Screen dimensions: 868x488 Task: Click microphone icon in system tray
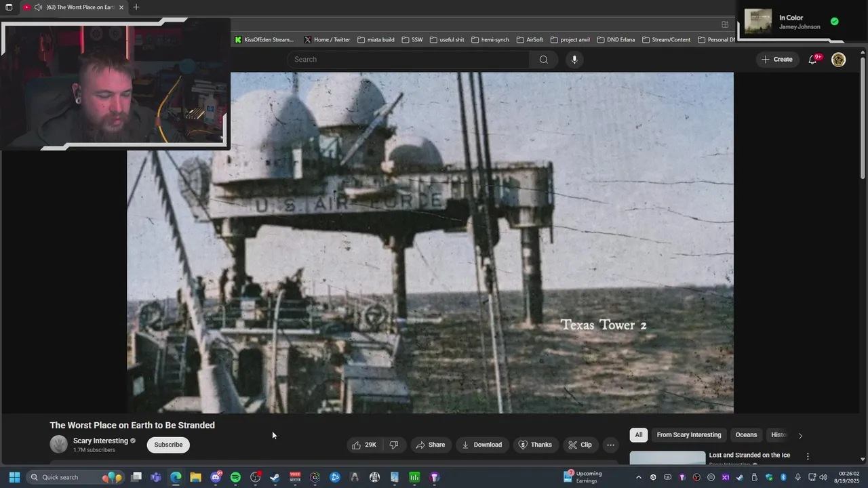point(797,477)
